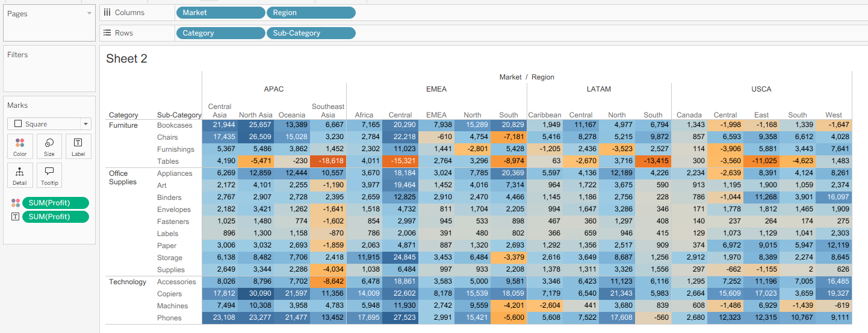Viewport: 868px width, 333px height.
Task: Open the Square mark type dropdown
Action: [49, 124]
